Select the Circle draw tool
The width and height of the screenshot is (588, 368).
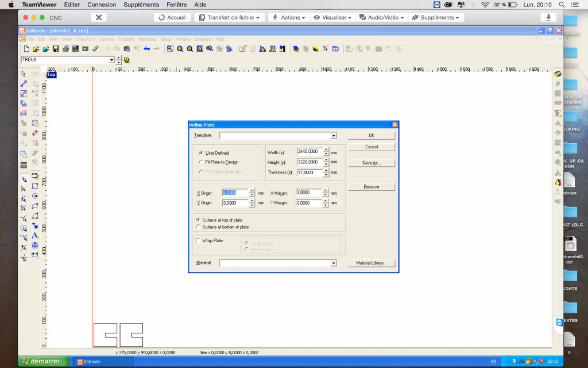[35, 195]
